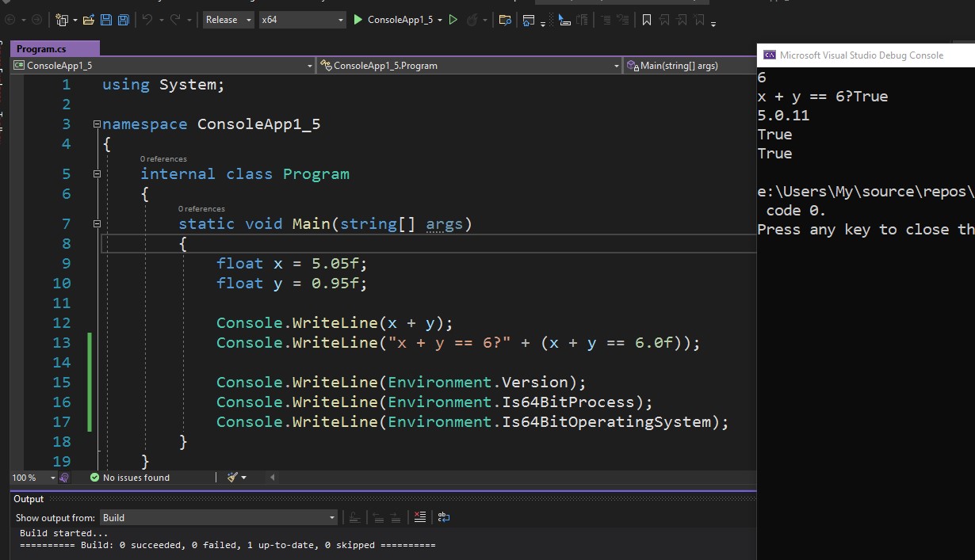Start without debugging via hollow green play icon
Screen dimensions: 975x560
(x=453, y=20)
